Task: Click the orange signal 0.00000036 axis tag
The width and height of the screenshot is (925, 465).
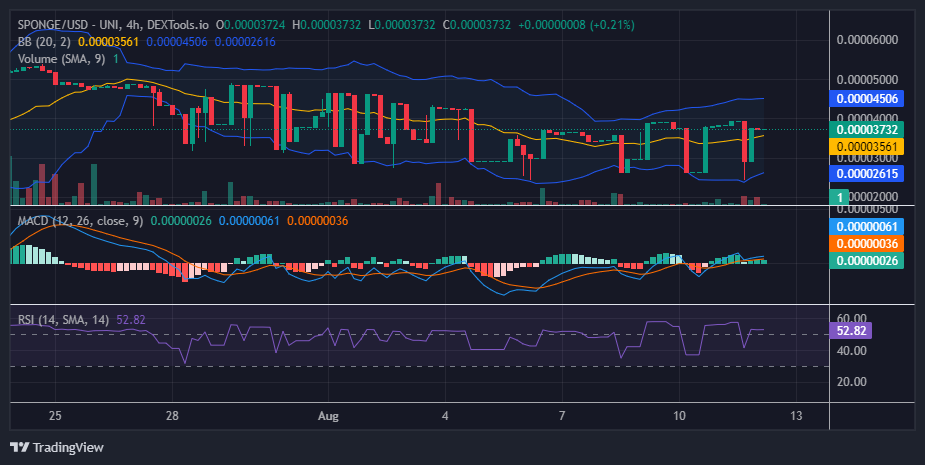Action: [867, 244]
